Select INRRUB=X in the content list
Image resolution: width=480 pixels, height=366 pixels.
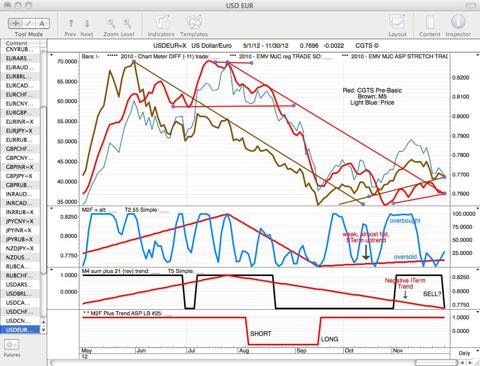tap(20, 212)
